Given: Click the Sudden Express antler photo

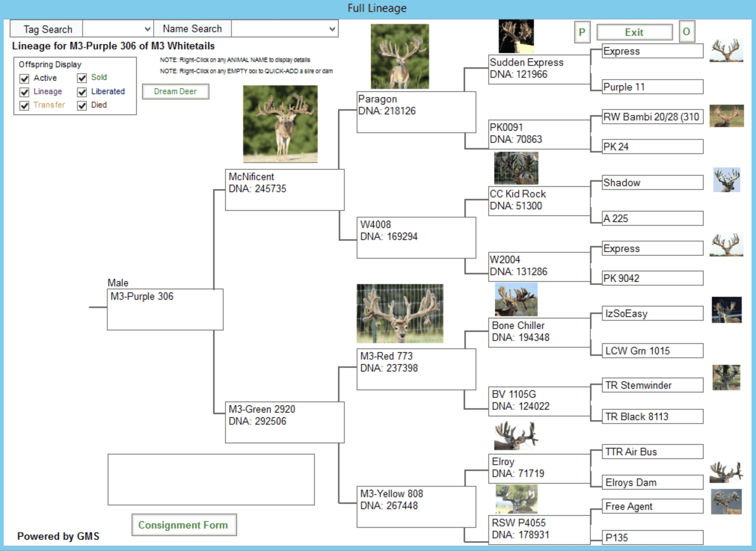Looking at the screenshot, I should [x=516, y=36].
